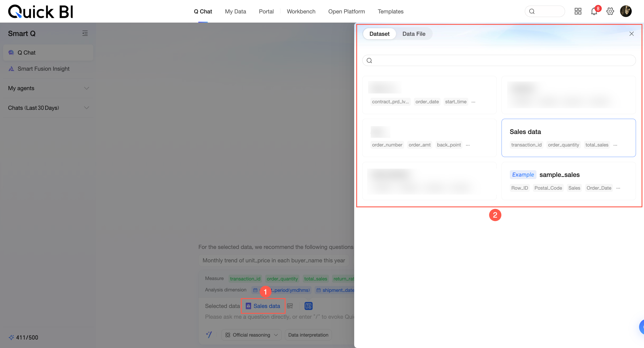This screenshot has height=348, width=644.
Task: Close the dataset selection panel
Action: click(x=631, y=34)
